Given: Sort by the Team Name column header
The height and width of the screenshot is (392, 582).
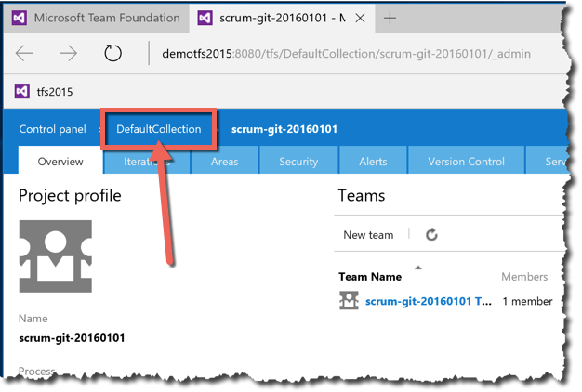Looking at the screenshot, I should [x=370, y=277].
